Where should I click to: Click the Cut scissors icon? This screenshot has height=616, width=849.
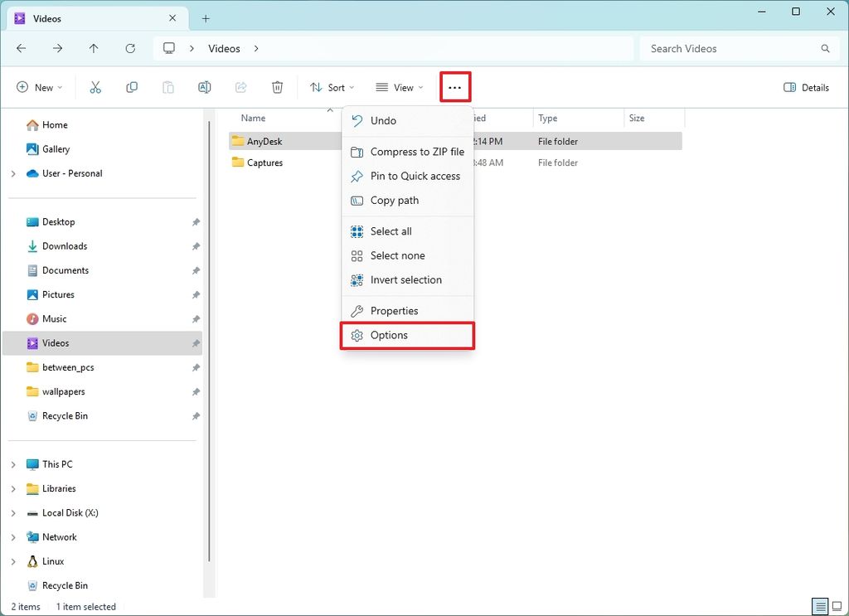point(95,87)
